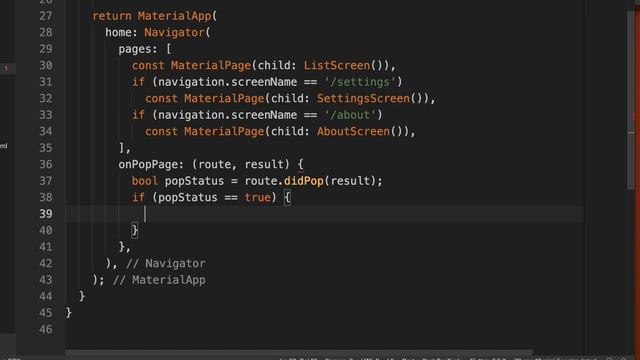Click the 'didPop' method call
The image size is (640, 360).
point(304,180)
